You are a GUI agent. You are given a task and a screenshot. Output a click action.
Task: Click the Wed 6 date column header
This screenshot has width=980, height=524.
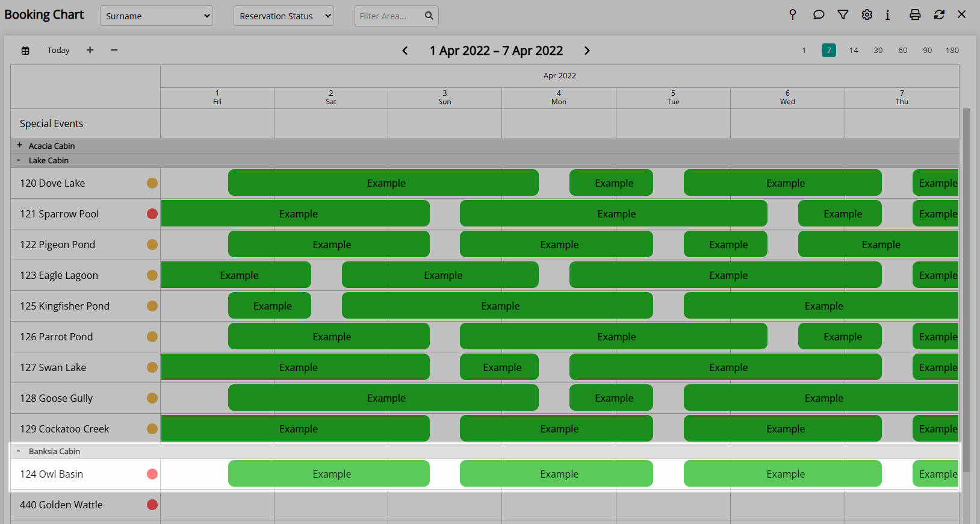point(787,98)
